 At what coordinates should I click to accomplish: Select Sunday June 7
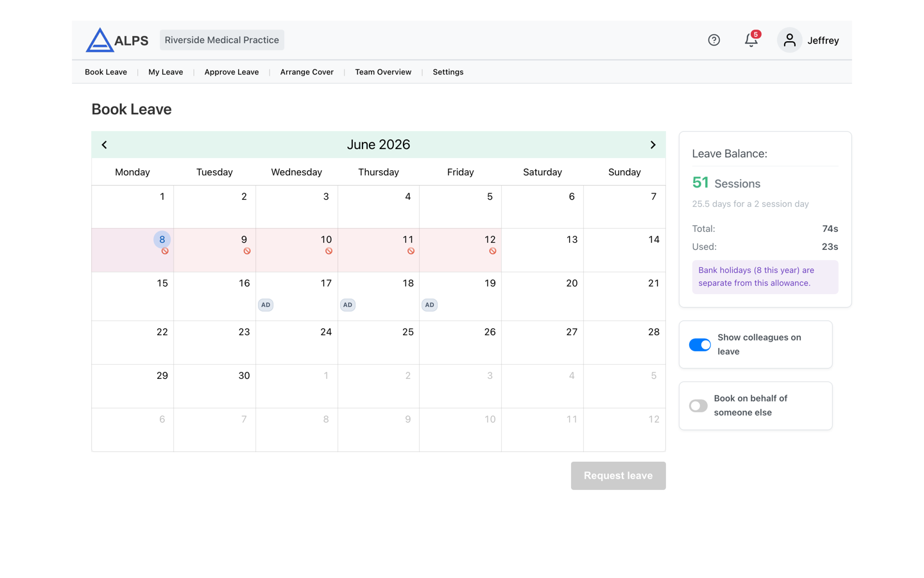624,207
